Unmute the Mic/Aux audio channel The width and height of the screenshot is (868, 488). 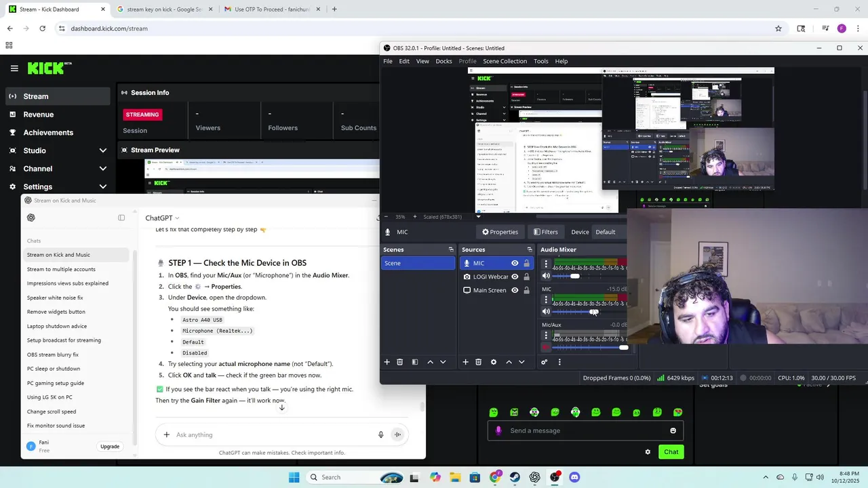[x=546, y=348]
